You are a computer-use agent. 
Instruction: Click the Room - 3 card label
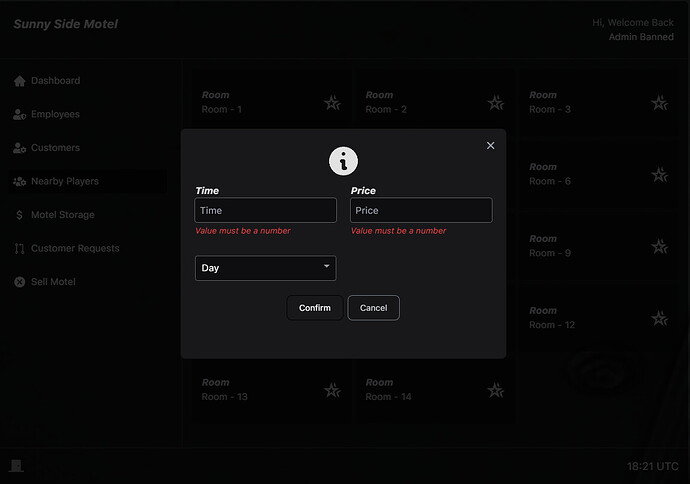(550, 110)
